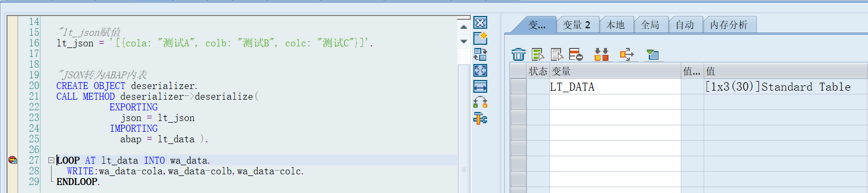Click the close tool icon atop the sidebar
The height and width of the screenshot is (193, 868).
click(480, 23)
